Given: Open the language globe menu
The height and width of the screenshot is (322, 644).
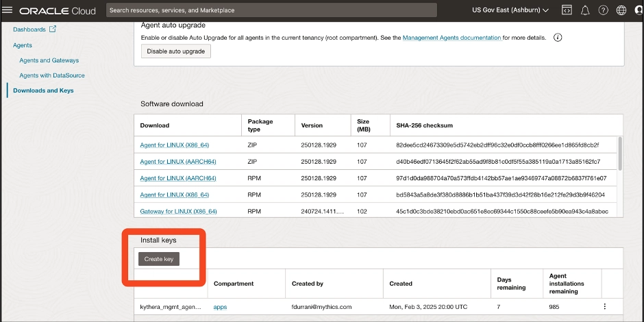Looking at the screenshot, I should tap(621, 10).
